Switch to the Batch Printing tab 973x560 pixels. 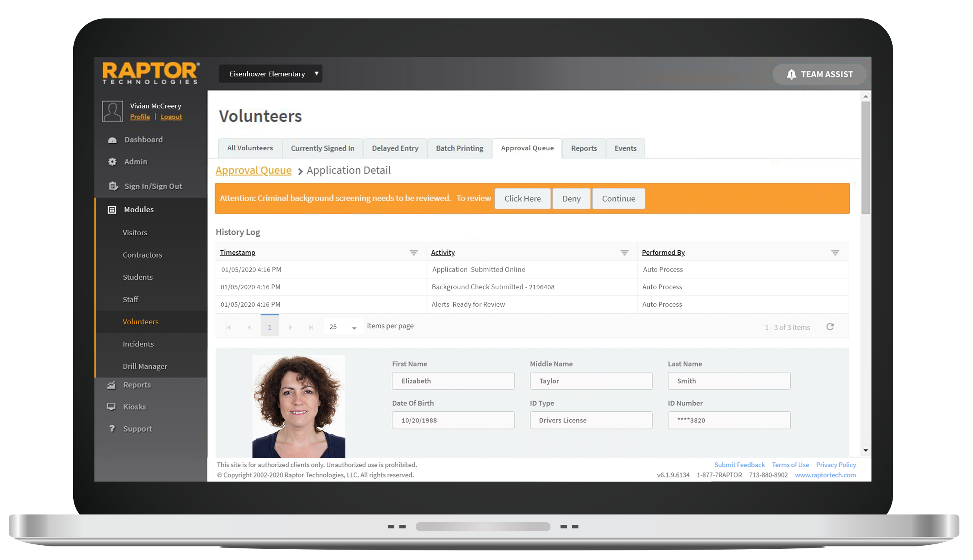point(459,148)
